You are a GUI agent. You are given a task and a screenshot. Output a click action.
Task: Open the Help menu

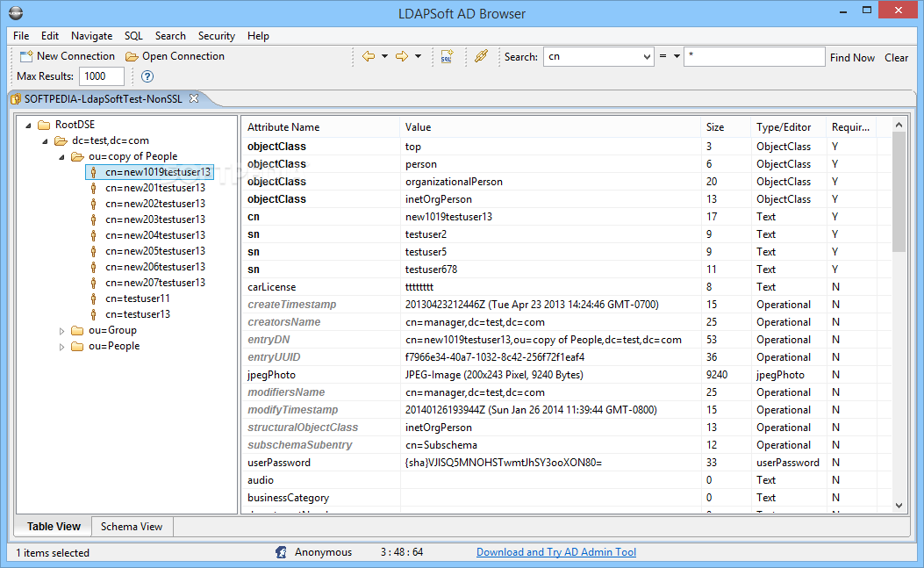[258, 36]
